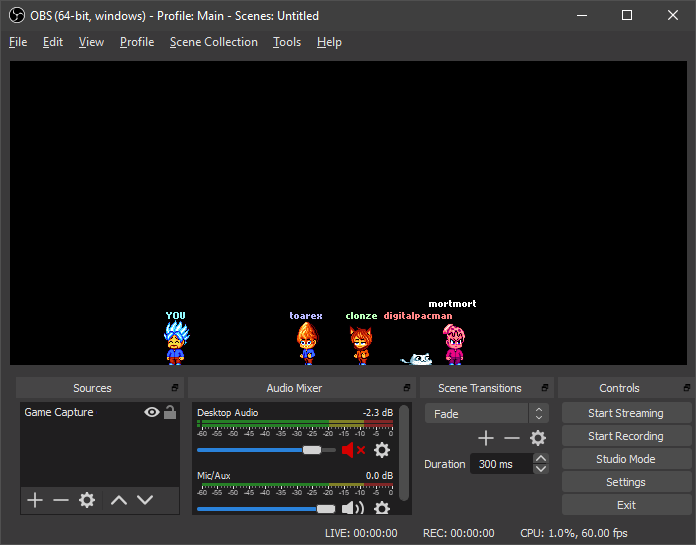Click the Exit button
Screen dimensions: 696x545
click(626, 505)
